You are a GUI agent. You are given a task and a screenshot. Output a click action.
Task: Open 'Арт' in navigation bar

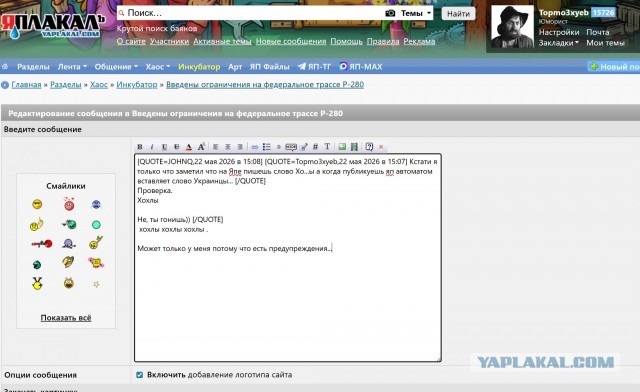tap(235, 67)
